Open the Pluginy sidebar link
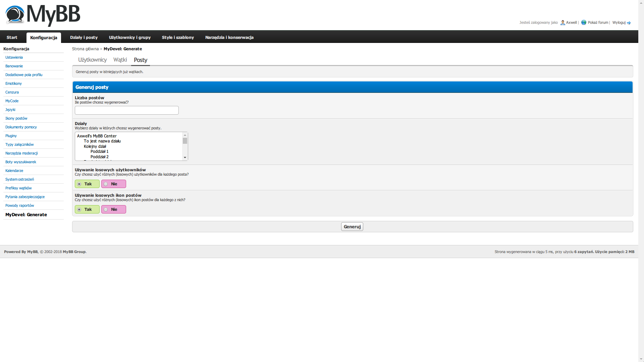Screen dimensions: 644x362 coord(11,136)
